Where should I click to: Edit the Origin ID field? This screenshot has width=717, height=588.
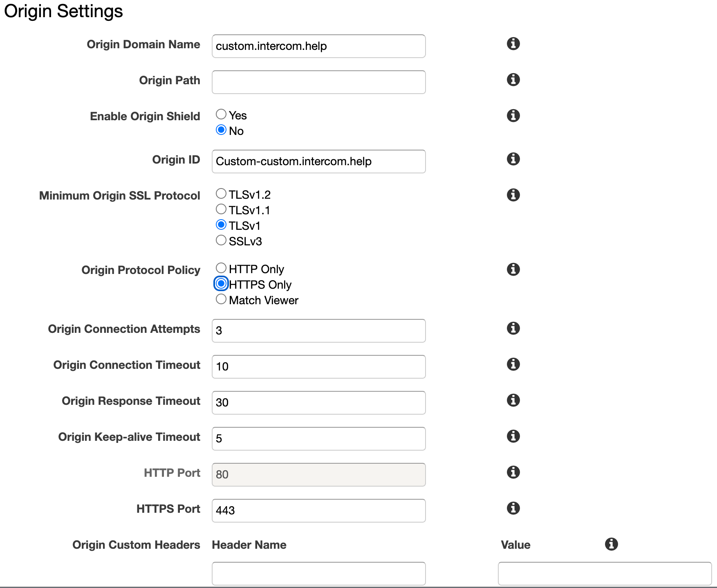(x=318, y=162)
